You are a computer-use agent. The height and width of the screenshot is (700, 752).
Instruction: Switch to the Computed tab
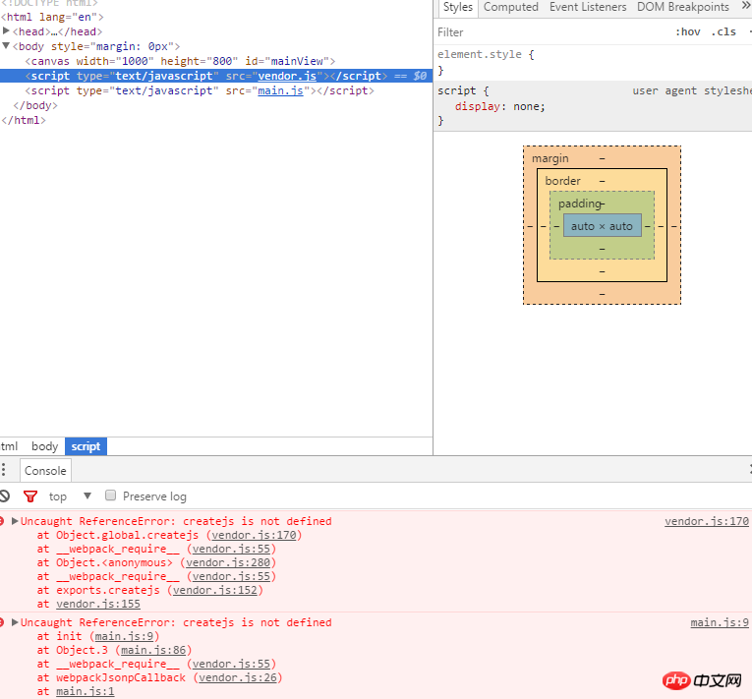point(511,7)
